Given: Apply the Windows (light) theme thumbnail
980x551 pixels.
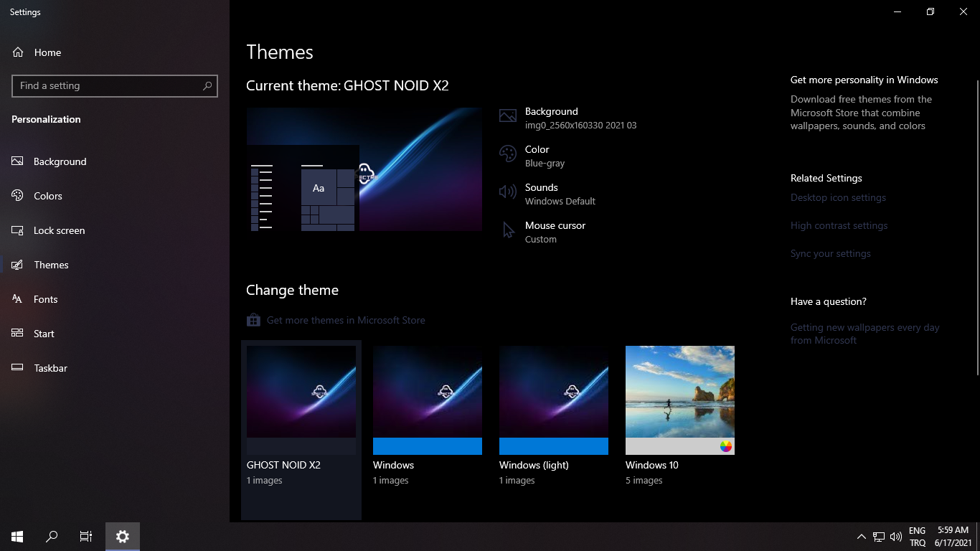Looking at the screenshot, I should (554, 400).
